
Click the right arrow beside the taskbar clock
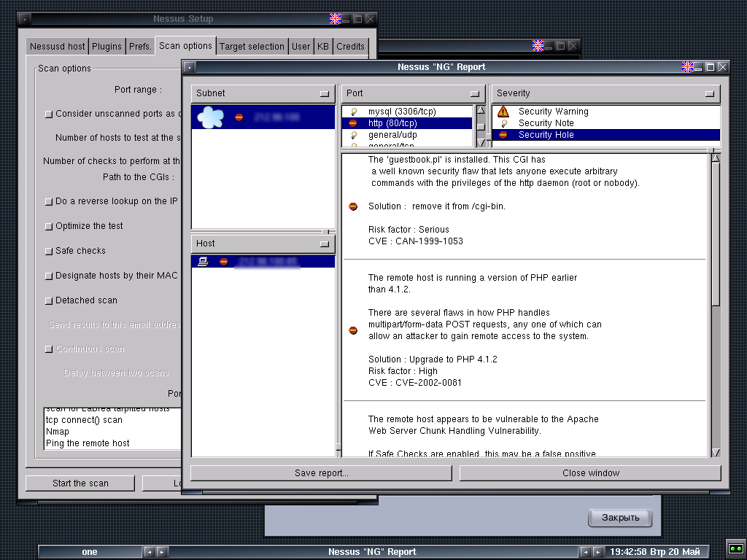click(x=597, y=552)
